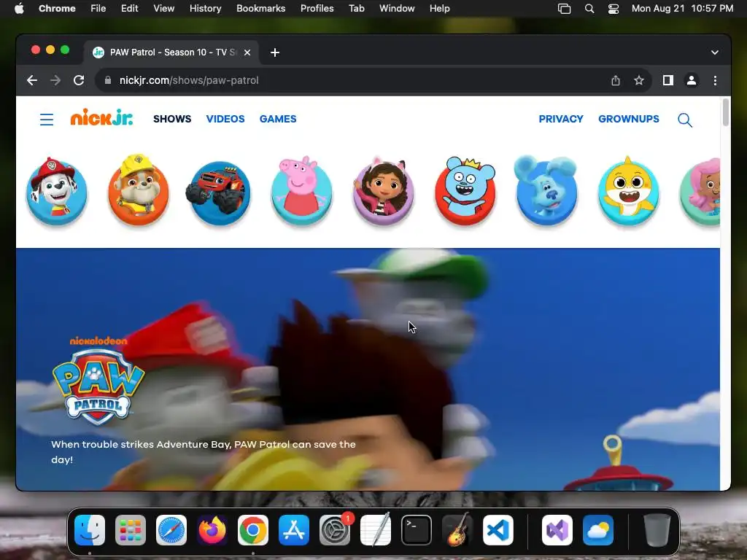Bookmark this page with the star icon
The image size is (747, 560).
click(639, 80)
